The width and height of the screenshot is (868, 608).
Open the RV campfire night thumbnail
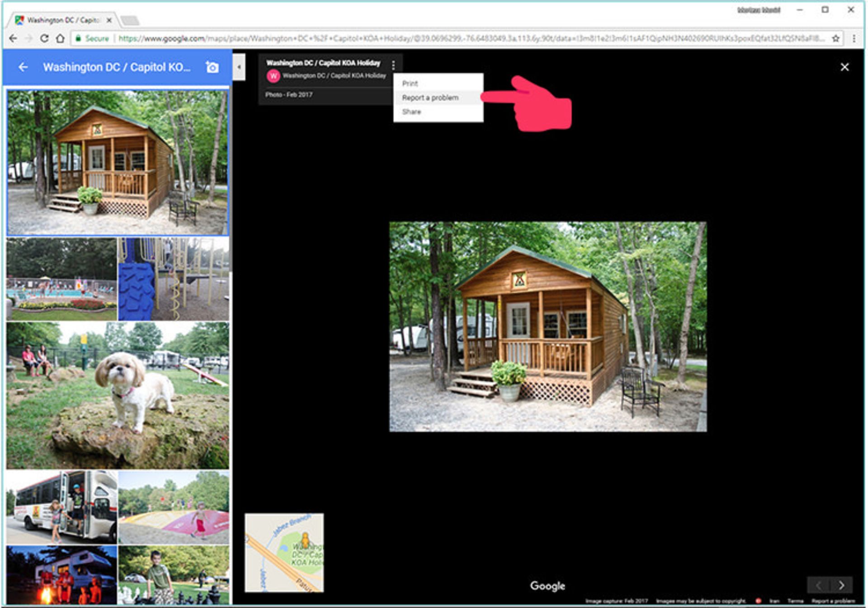[x=61, y=575]
